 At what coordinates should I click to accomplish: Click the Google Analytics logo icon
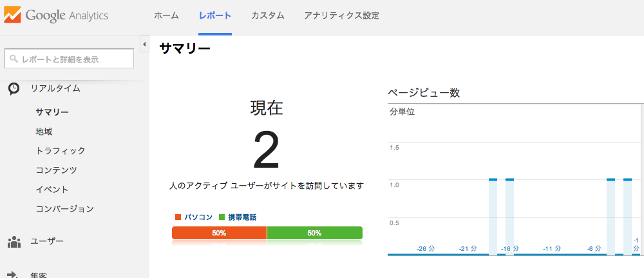[x=12, y=15]
